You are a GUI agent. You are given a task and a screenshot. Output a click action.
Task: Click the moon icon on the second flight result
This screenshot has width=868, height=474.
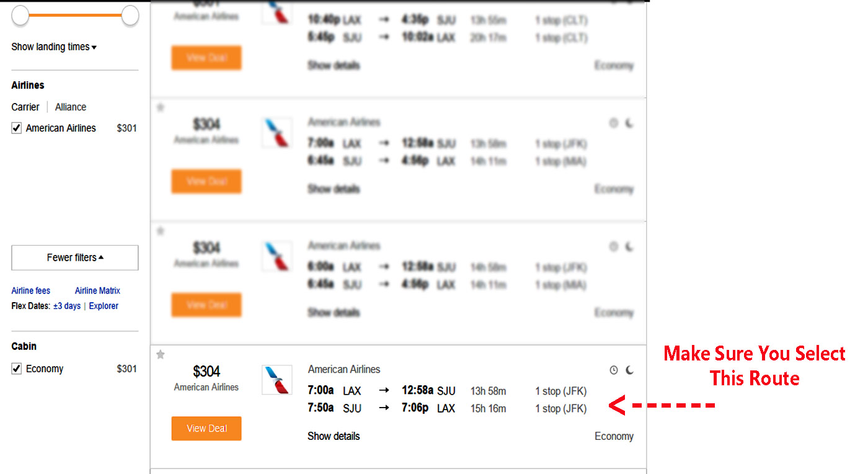(629, 123)
